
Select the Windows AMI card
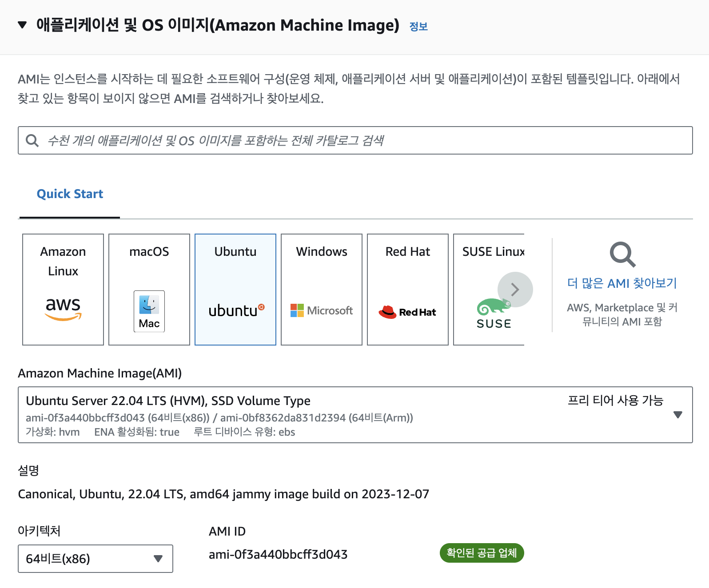(x=322, y=290)
